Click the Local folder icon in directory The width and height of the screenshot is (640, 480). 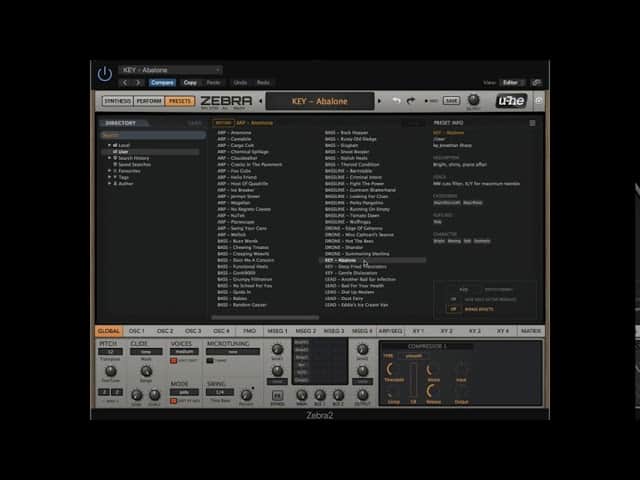click(x=115, y=145)
